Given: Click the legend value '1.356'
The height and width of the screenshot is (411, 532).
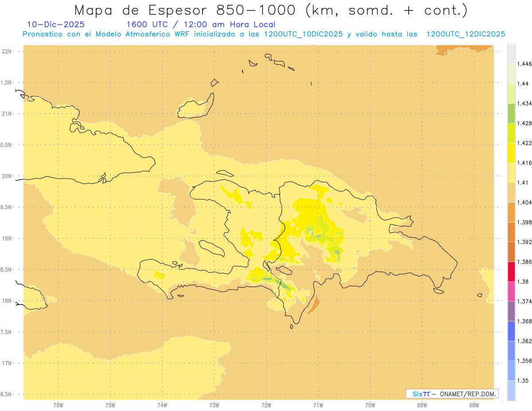Looking at the screenshot, I should point(525,361).
